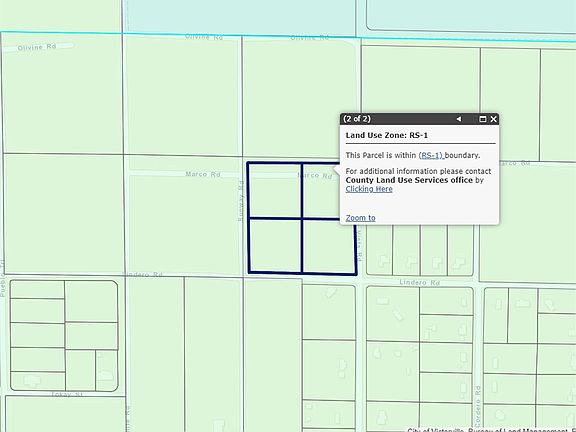The image size is (576, 432).
Task: Click the Marco Rd label outside highlighted parcels
Action: click(x=203, y=174)
